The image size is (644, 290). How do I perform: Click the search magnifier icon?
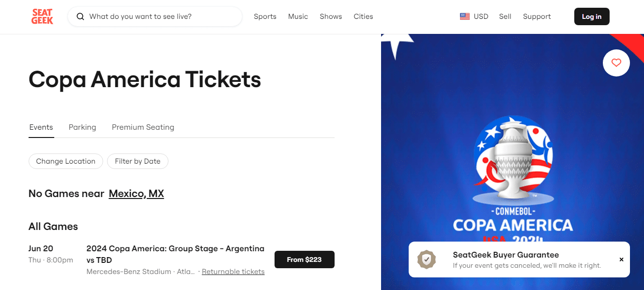pyautogui.click(x=80, y=16)
